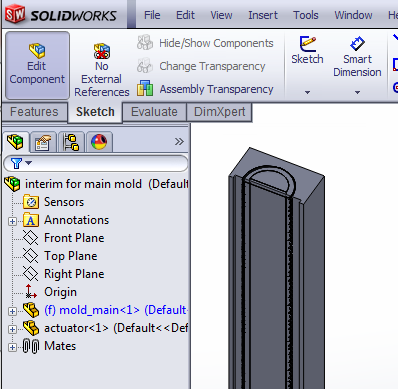Open Smart Dimension dropdown arrow
398x389 pixels.
pos(357,92)
